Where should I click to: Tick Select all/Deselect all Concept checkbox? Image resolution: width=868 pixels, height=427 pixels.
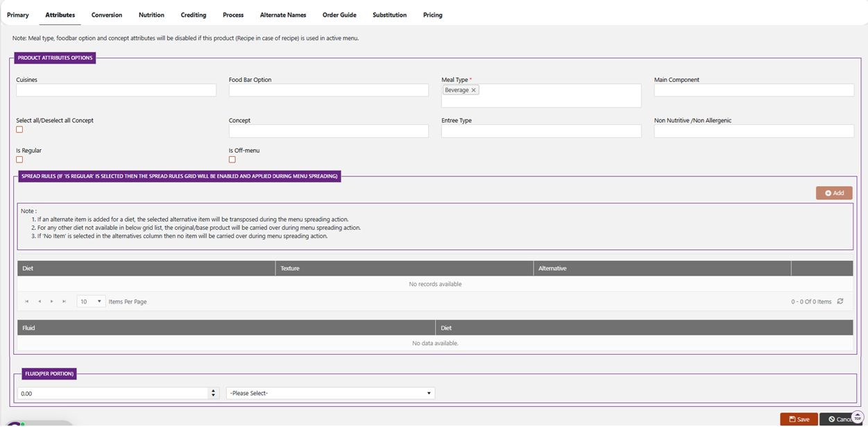tap(19, 130)
